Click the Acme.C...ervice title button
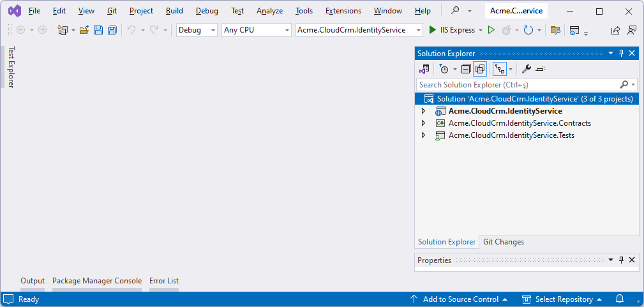 coord(517,11)
